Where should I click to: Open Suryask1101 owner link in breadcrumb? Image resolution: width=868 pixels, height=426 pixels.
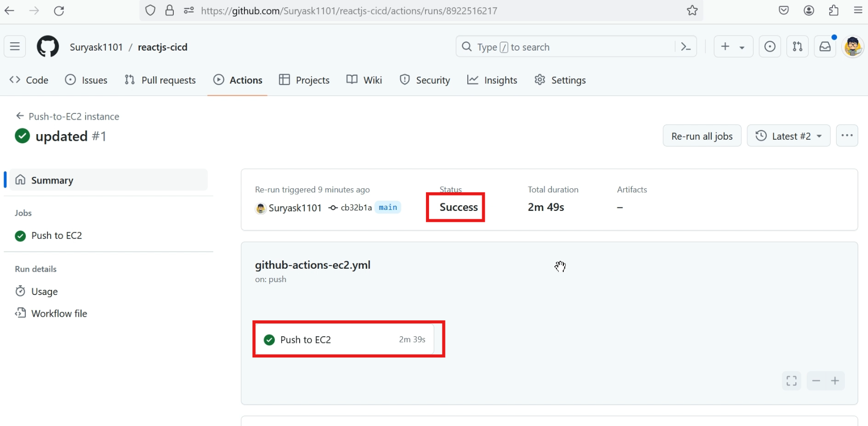(96, 47)
